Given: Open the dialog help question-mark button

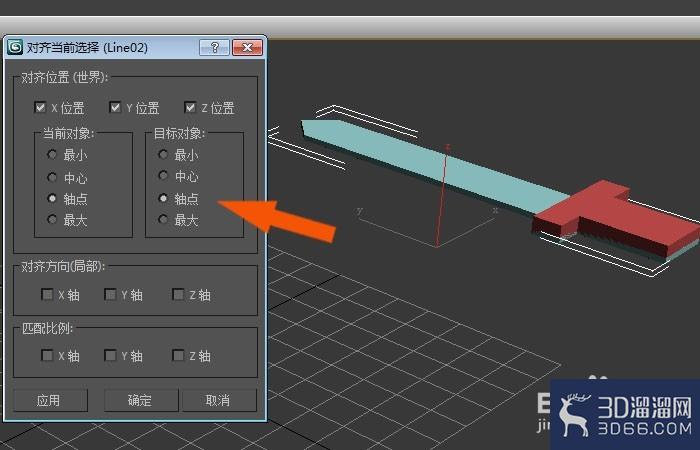Looking at the screenshot, I should tap(214, 47).
